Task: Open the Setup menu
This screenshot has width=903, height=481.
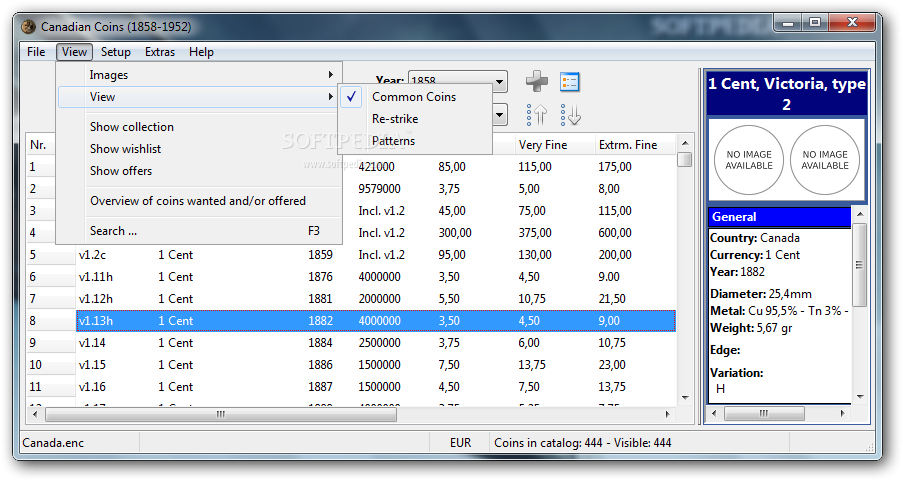Action: pos(116,52)
